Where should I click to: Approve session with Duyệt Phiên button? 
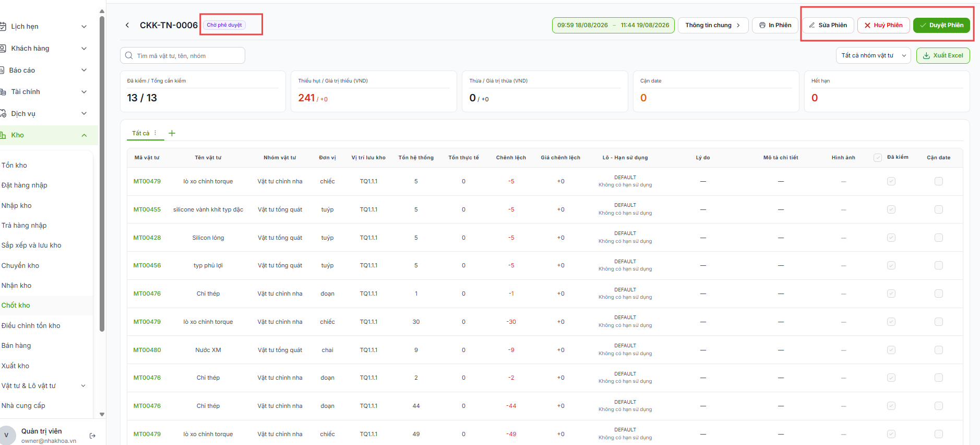click(x=941, y=25)
